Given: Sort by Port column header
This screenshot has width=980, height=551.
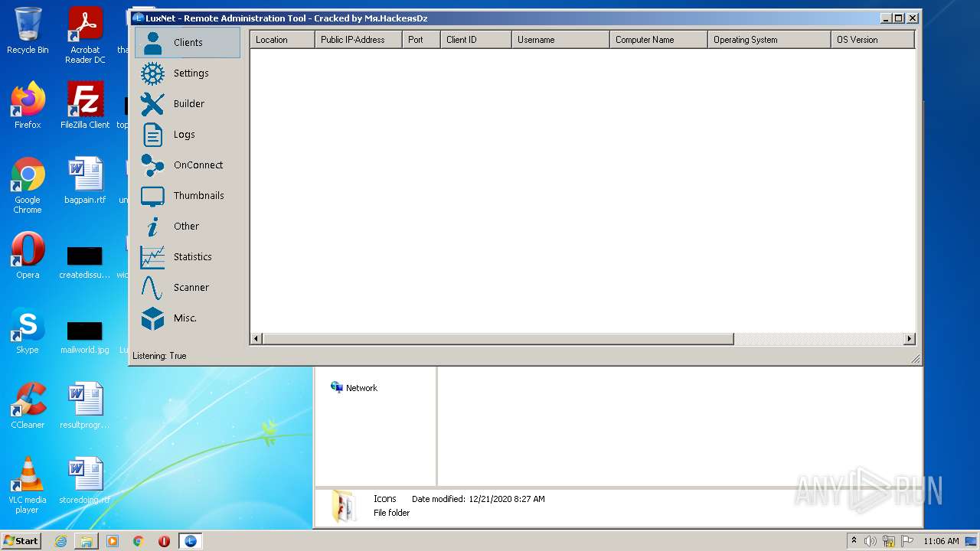Looking at the screenshot, I should coord(421,40).
